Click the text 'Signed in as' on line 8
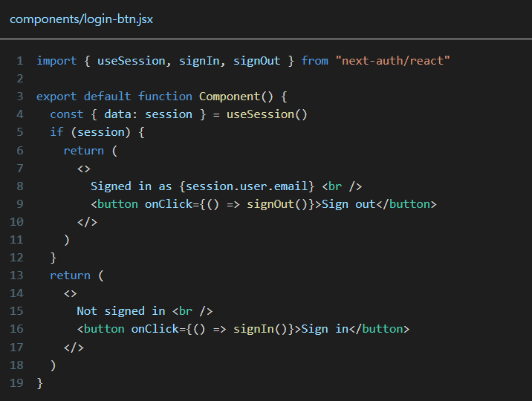532x401 pixels. (131, 186)
